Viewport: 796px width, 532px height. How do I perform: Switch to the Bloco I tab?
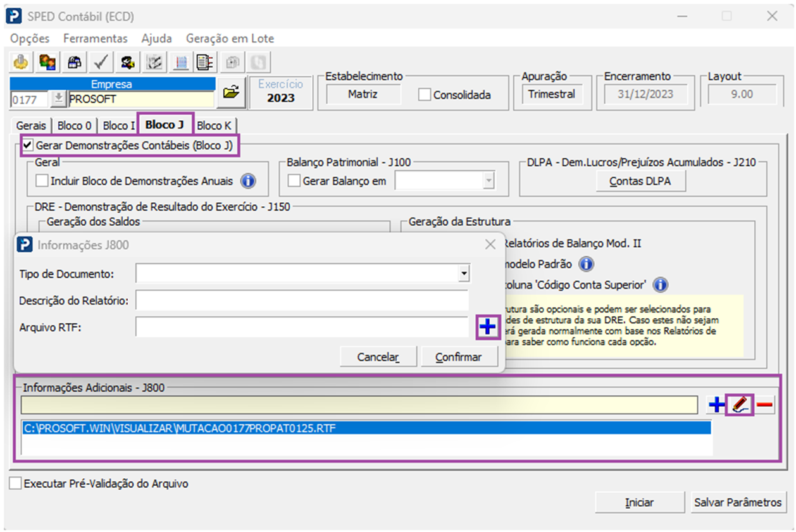tap(119, 126)
